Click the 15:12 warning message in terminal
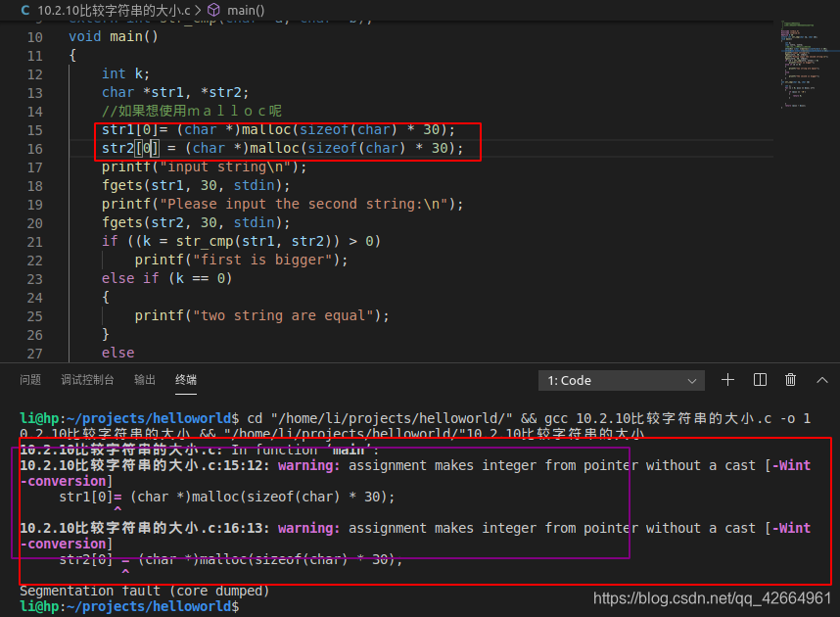This screenshot has width=840, height=617. (415, 473)
